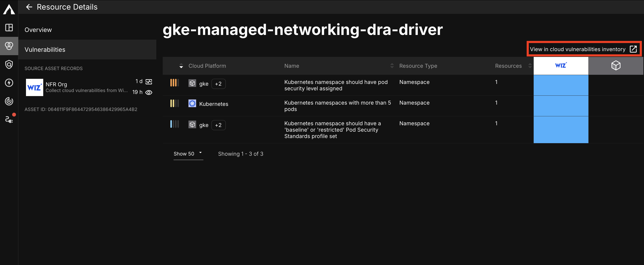This screenshot has height=265, width=644.
Task: Click resources count 1 in more than 5 pods row
Action: click(x=496, y=103)
